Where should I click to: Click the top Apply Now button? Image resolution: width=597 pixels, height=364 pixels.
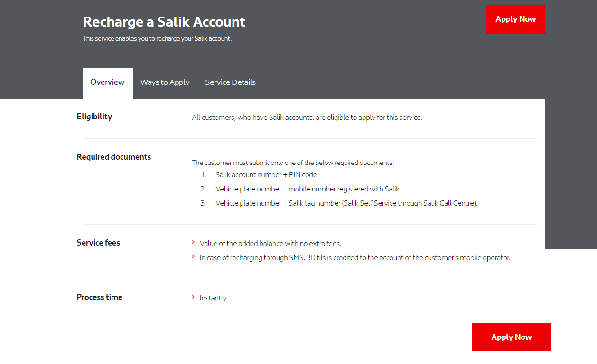pos(516,19)
